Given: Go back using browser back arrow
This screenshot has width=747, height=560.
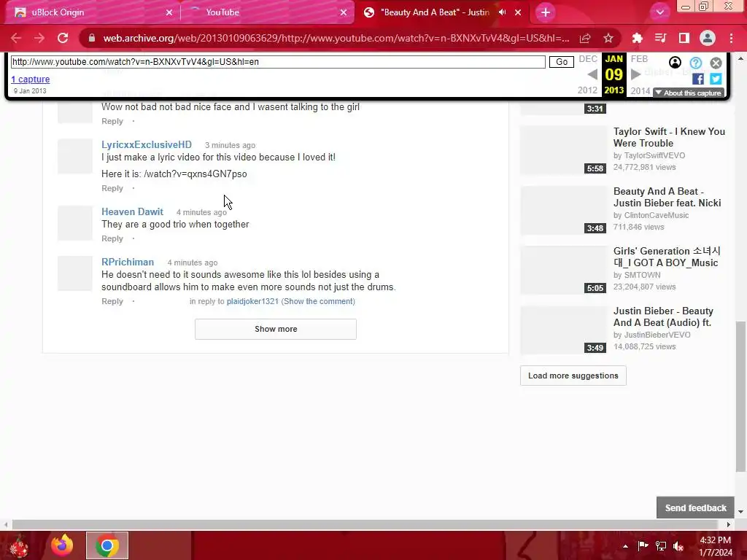Looking at the screenshot, I should pyautogui.click(x=16, y=38).
